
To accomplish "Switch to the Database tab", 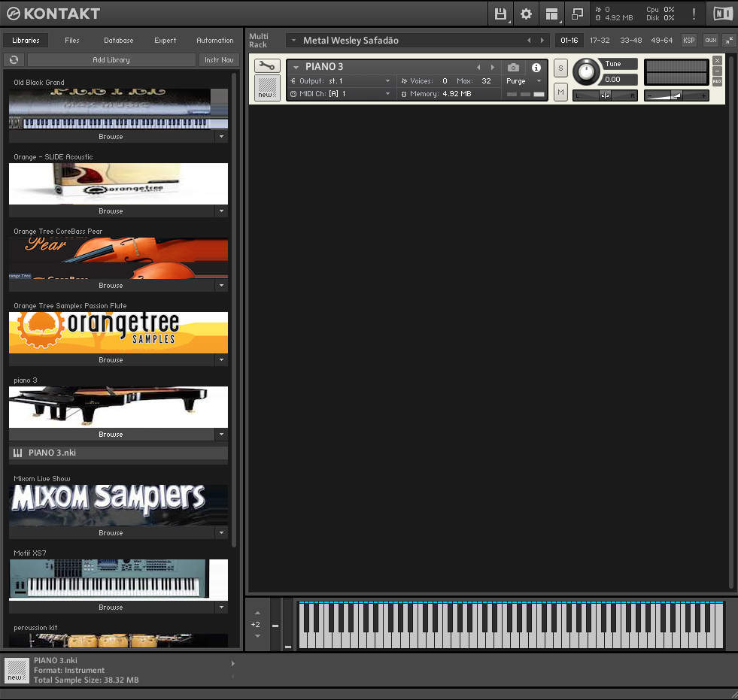I will tap(119, 41).
